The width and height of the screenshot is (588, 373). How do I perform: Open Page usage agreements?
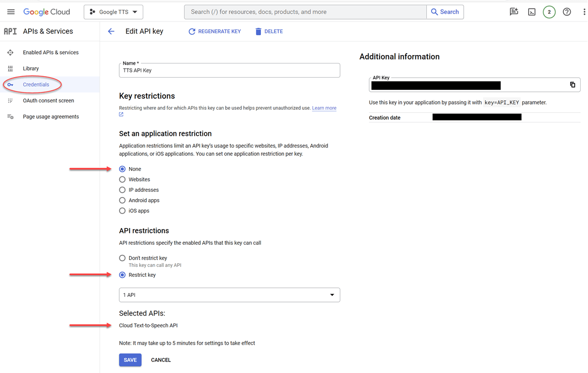51,117
